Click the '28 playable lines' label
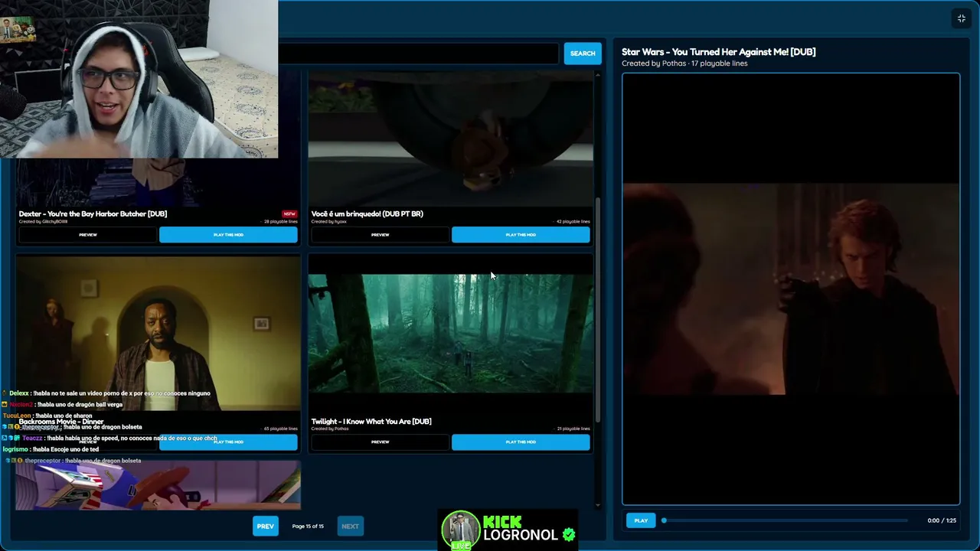This screenshot has height=551, width=980. [281, 222]
